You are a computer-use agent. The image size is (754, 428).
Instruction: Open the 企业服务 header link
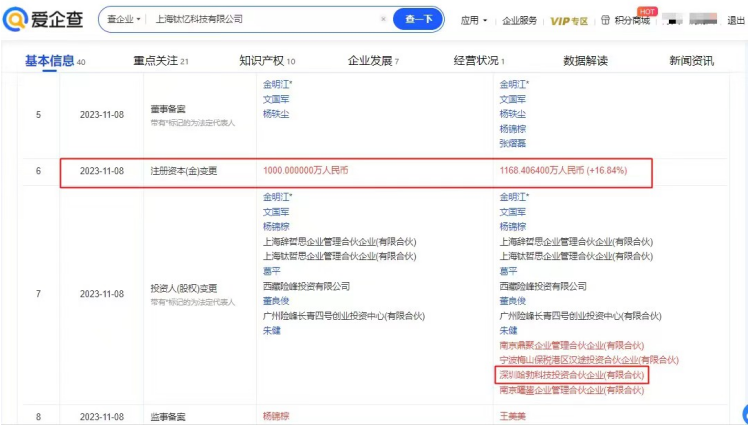(519, 21)
